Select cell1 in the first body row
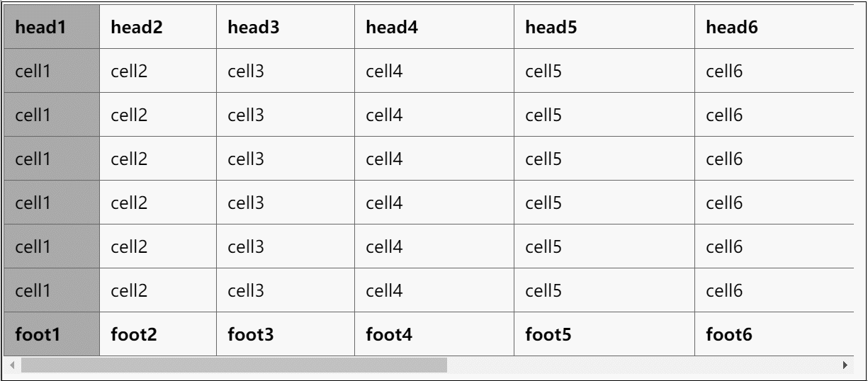The height and width of the screenshot is (381, 868). (x=52, y=71)
